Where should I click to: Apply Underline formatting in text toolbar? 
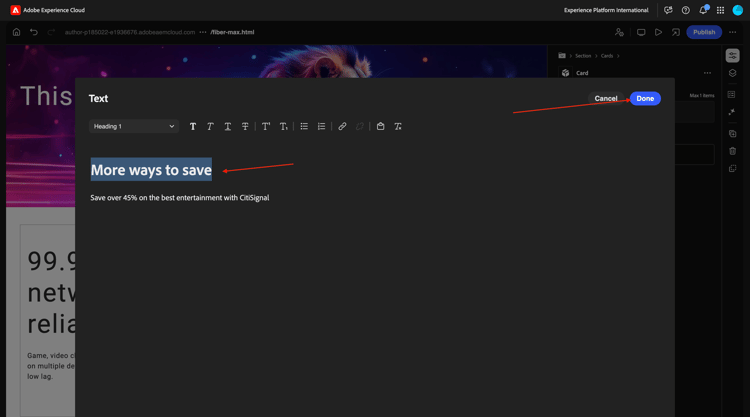click(228, 126)
